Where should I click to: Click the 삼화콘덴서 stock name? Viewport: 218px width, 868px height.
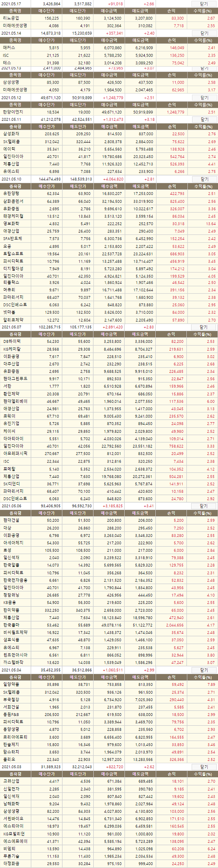[13, 201]
